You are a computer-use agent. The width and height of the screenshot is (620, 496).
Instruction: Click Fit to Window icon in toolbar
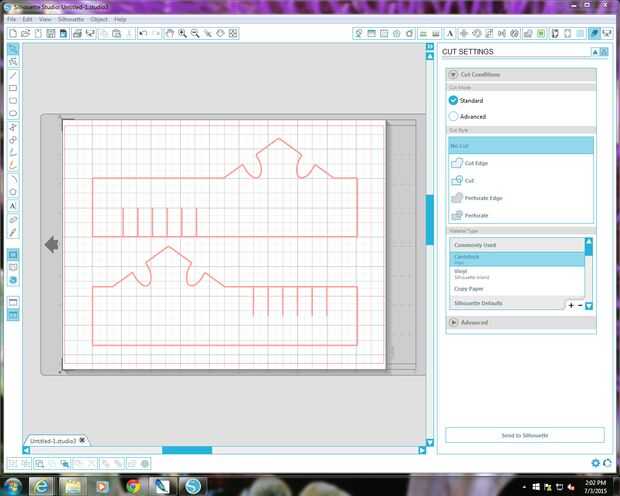[233, 34]
